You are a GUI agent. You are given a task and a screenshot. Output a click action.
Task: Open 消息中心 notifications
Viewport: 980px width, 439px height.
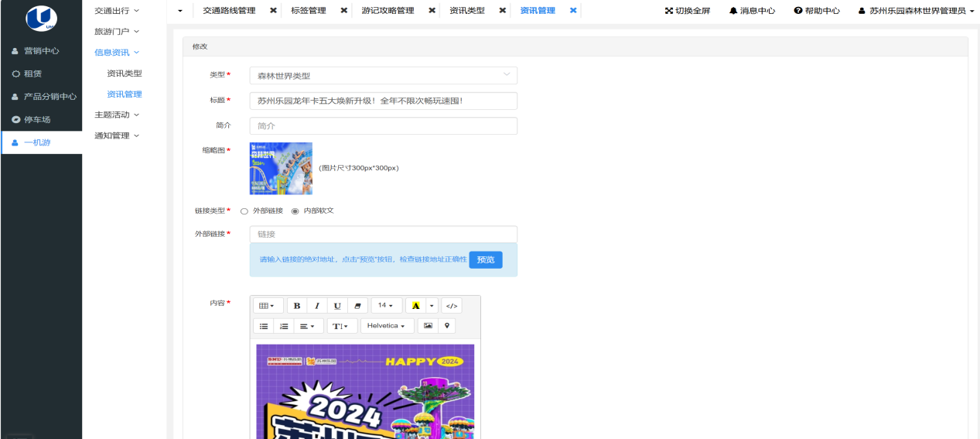click(x=753, y=11)
